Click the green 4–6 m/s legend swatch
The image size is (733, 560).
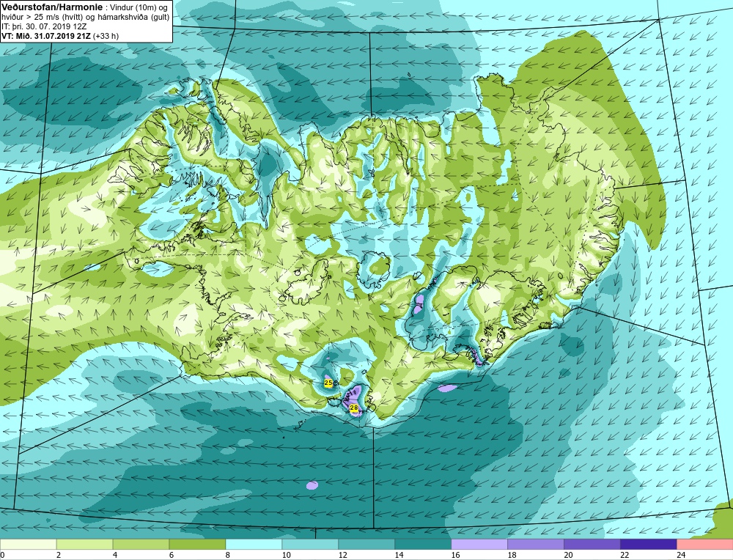pyautogui.click(x=141, y=545)
